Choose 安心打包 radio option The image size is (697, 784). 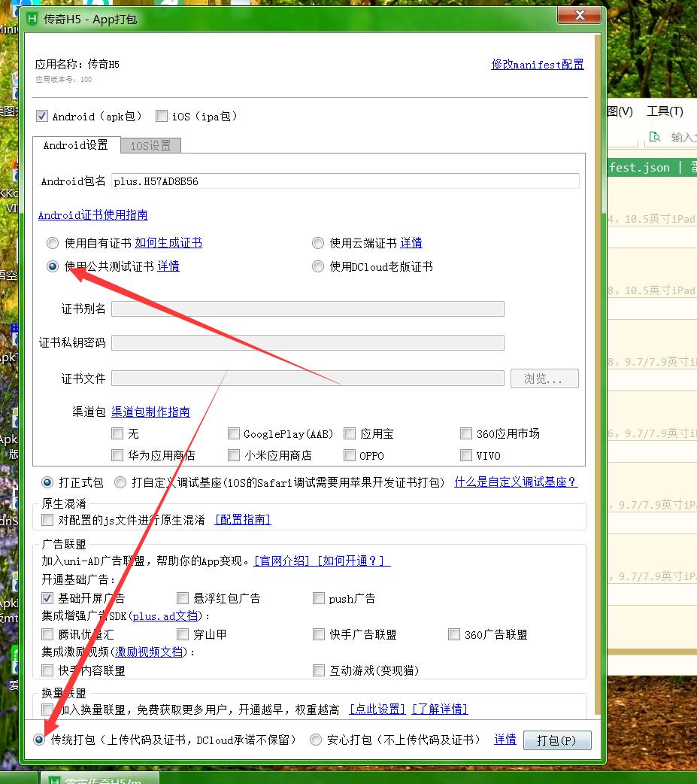[316, 740]
